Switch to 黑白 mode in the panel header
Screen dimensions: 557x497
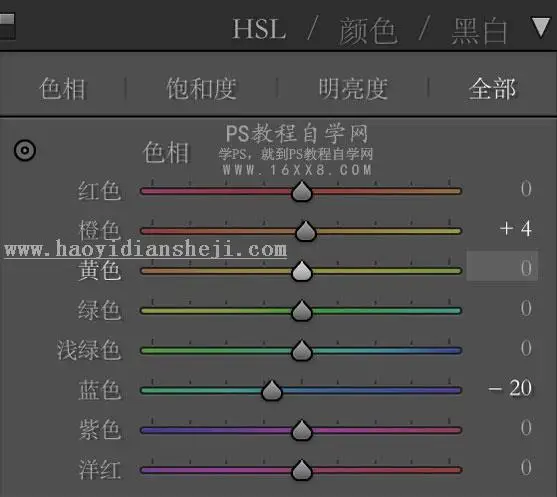pos(479,32)
